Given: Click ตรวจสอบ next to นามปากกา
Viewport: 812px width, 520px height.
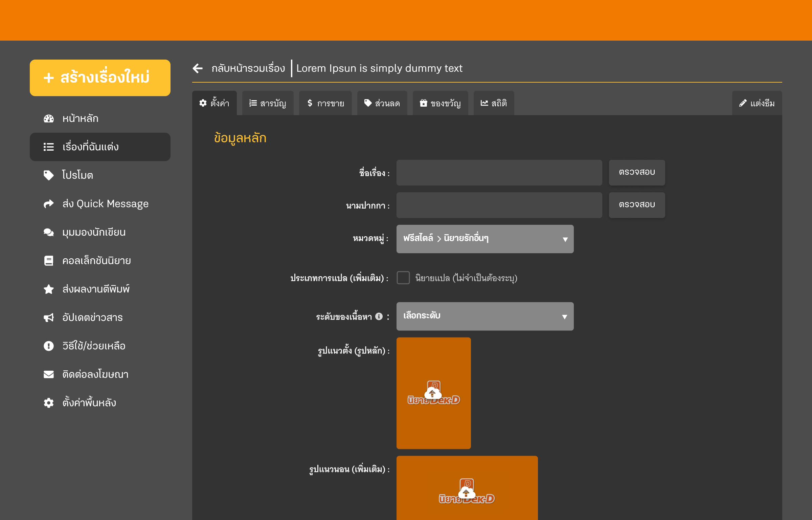Looking at the screenshot, I should pyautogui.click(x=637, y=205).
